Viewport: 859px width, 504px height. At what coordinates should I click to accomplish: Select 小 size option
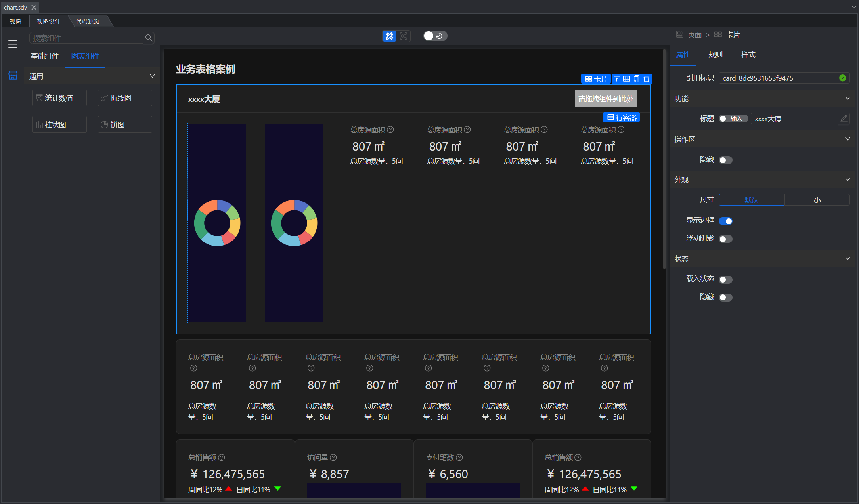(x=817, y=200)
